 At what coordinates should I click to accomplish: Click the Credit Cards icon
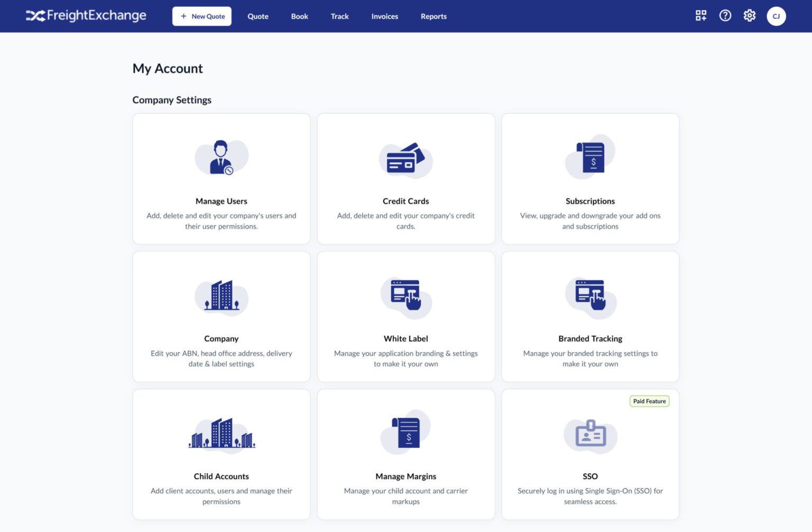click(405, 159)
